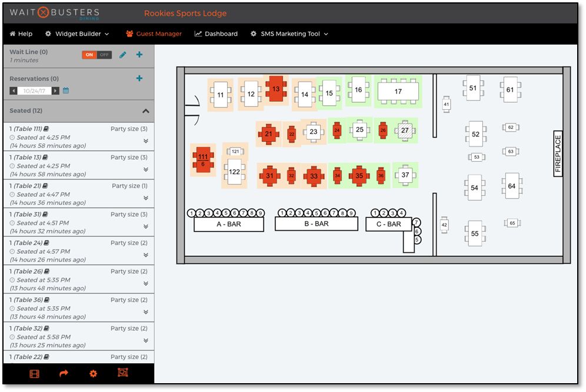The width and height of the screenshot is (586, 392).
Task: Select occupied table 111 on the floor plan
Action: [203, 160]
